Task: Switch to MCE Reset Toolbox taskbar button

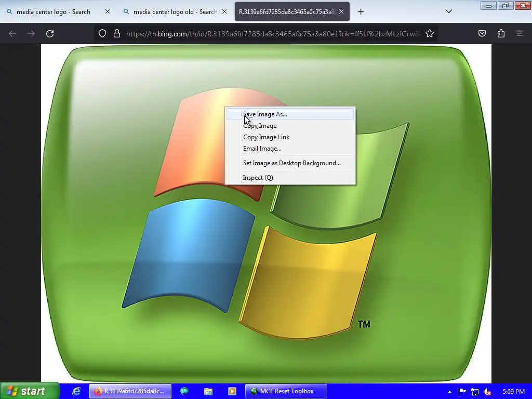Action: pos(286,391)
